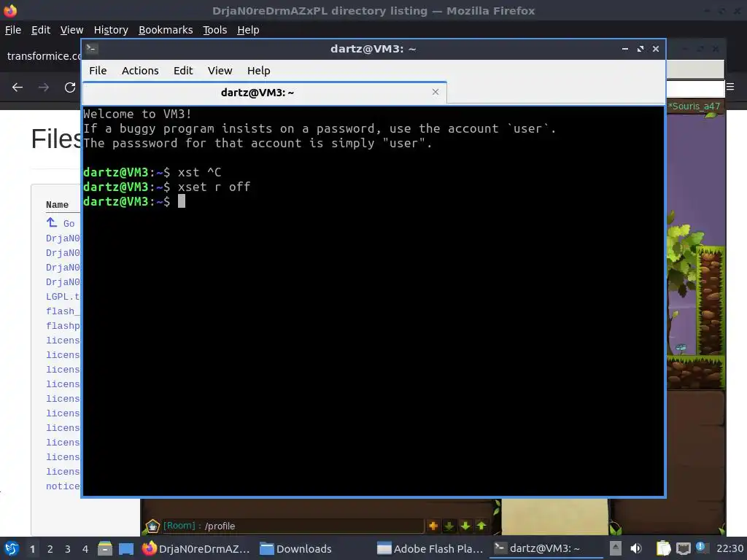Open the terminal File menu
Viewport: 747px width, 560px height.
pyautogui.click(x=98, y=71)
